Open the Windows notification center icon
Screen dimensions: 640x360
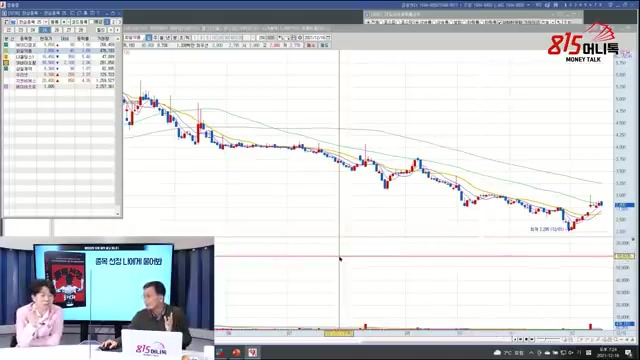point(628,353)
